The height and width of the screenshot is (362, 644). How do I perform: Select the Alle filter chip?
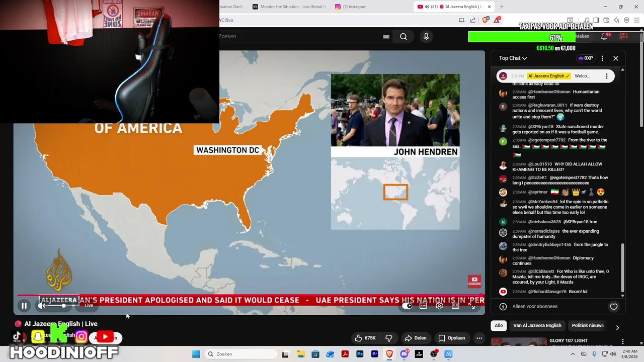point(499,325)
